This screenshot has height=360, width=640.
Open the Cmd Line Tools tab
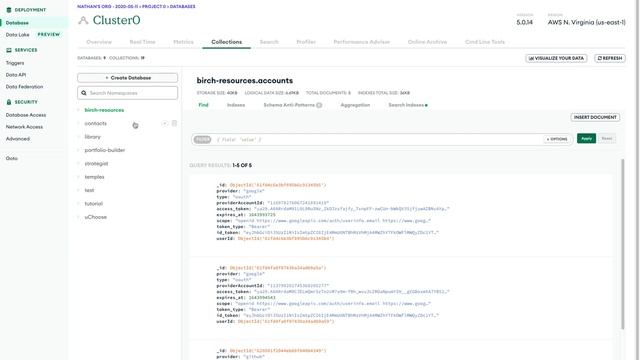tap(485, 42)
